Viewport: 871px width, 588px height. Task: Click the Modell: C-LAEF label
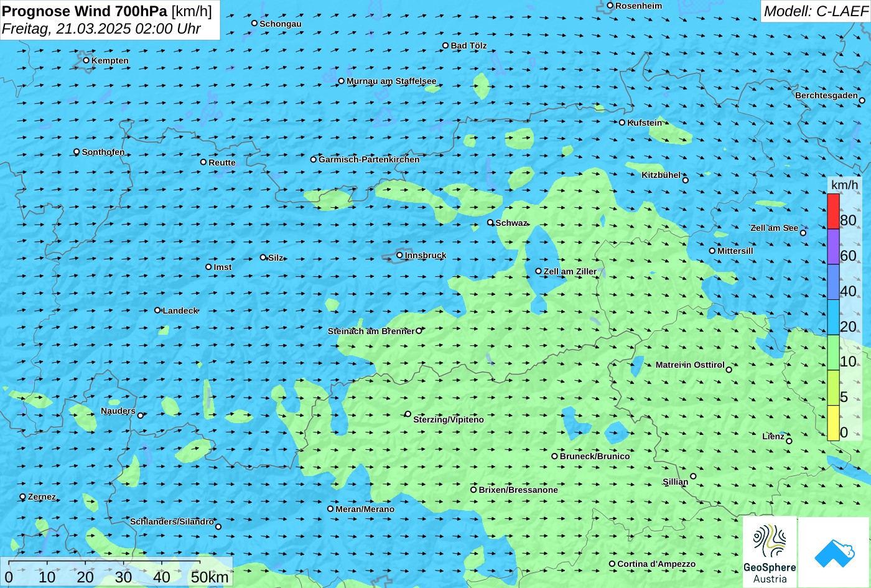click(x=816, y=11)
